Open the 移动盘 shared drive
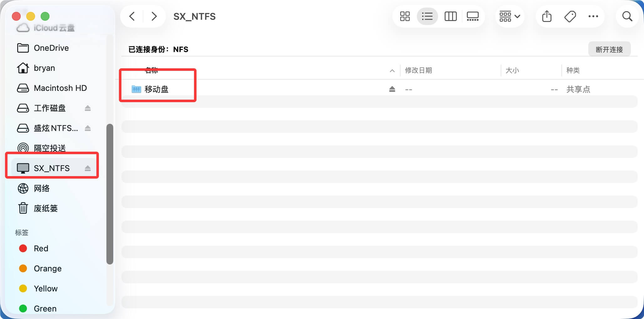The height and width of the screenshot is (319, 644). point(156,89)
